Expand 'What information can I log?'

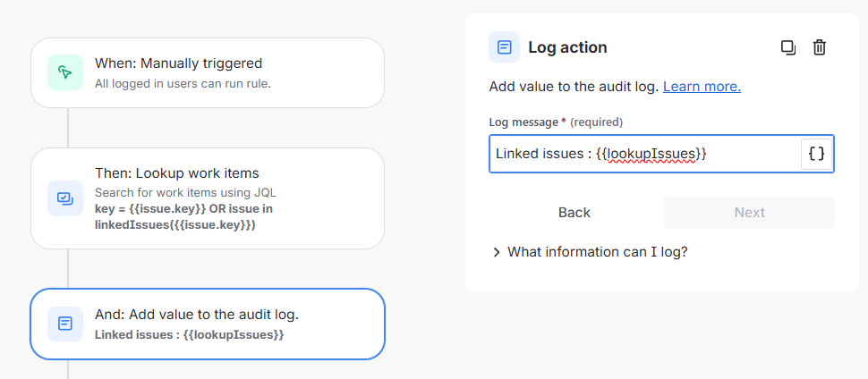(x=590, y=252)
